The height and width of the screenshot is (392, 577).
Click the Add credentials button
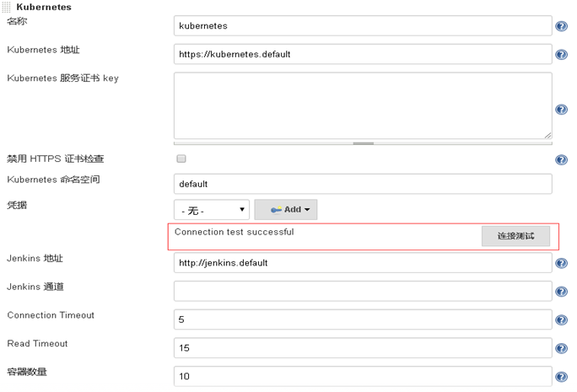click(x=286, y=210)
